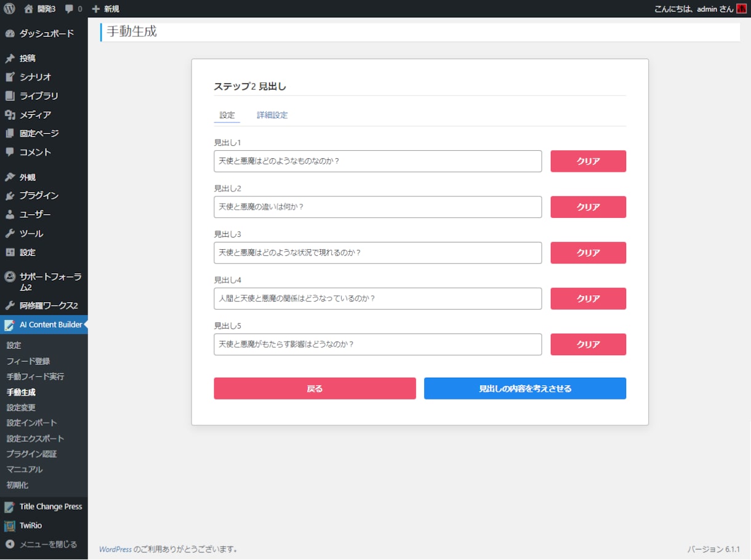
Task: Open 手動フィード実行 submenu item
Action: [x=35, y=377]
